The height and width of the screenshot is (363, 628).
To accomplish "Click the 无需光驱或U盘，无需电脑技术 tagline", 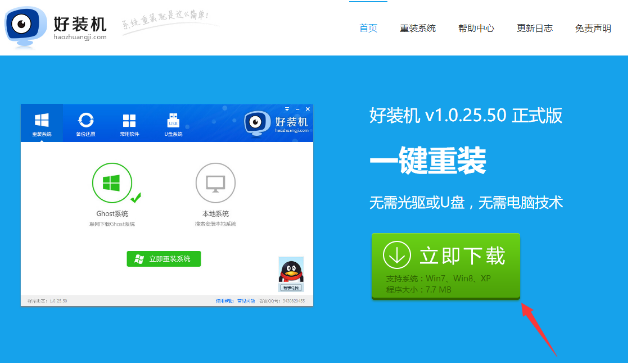I will [466, 203].
